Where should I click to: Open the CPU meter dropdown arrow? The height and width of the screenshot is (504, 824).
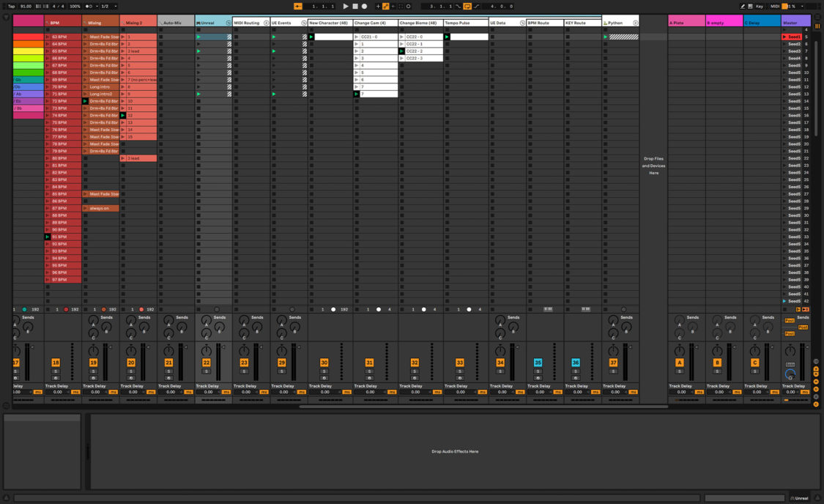coord(801,6)
